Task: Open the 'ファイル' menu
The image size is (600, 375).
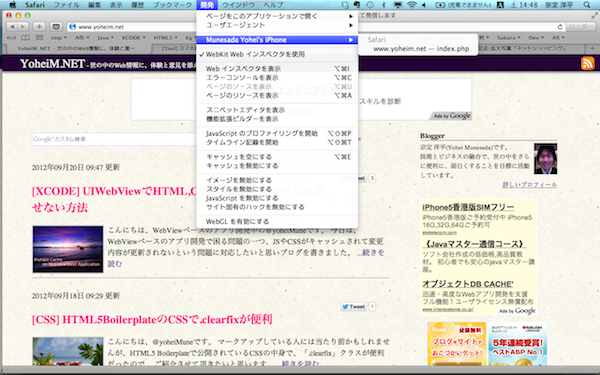Action: click(66, 5)
